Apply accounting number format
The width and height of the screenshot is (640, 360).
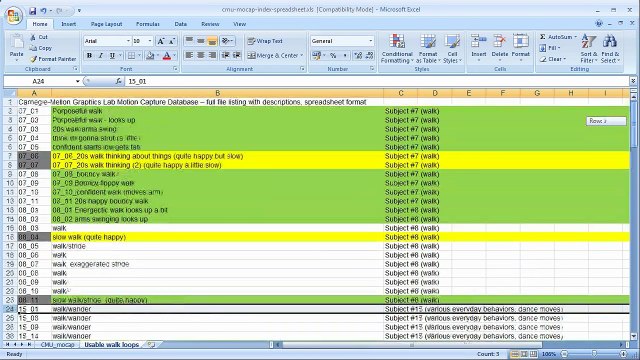[316, 56]
